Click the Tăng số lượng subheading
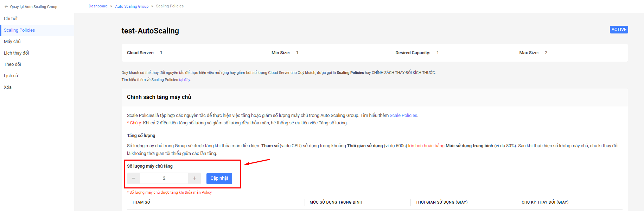Image resolution: width=644 pixels, height=211 pixels. point(141,136)
